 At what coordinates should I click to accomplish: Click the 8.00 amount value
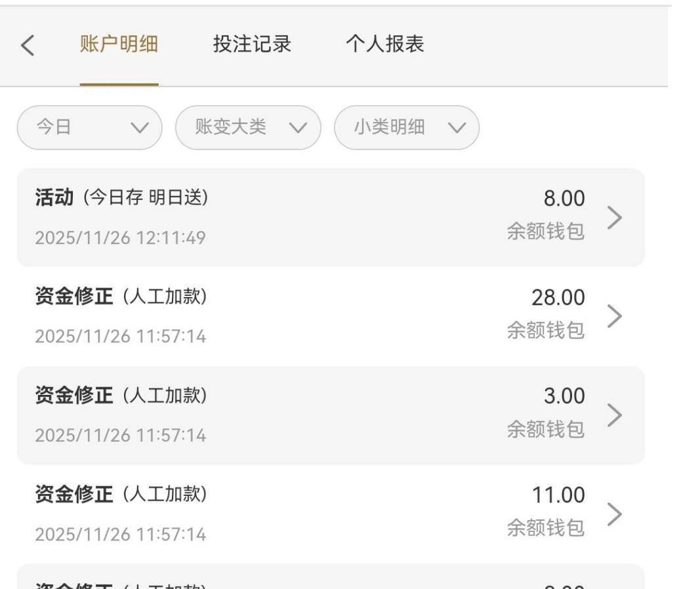pos(564,199)
